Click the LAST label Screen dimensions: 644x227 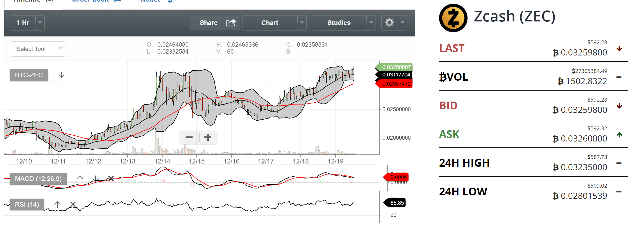(x=452, y=48)
